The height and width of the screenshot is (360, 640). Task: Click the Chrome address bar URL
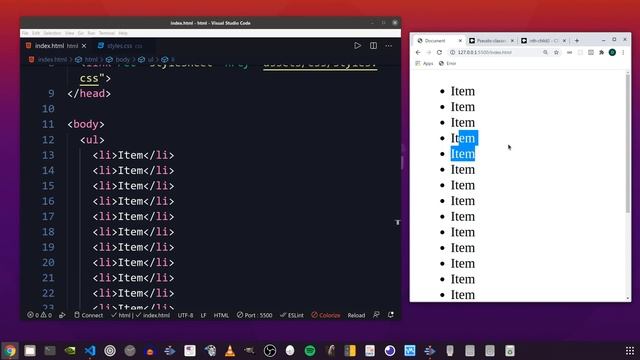[x=484, y=52]
